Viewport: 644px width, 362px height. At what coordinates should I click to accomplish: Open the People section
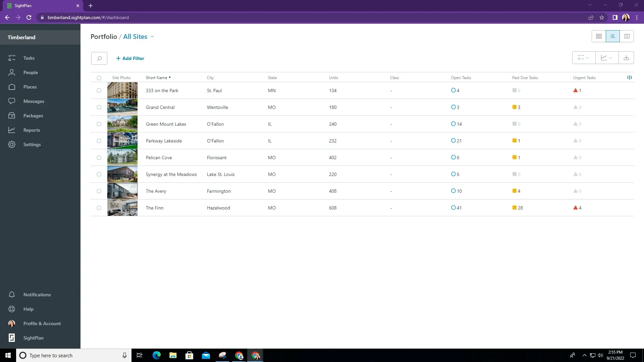coord(31,72)
